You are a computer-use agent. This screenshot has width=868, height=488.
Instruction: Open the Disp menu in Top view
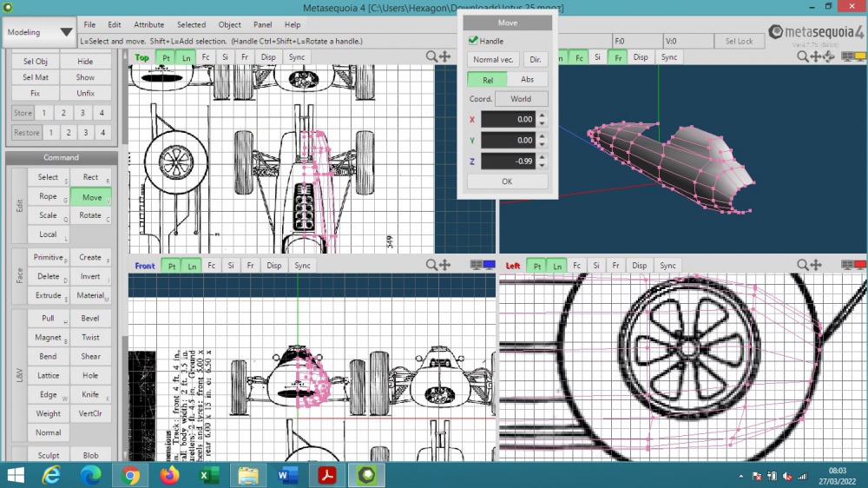[268, 57]
